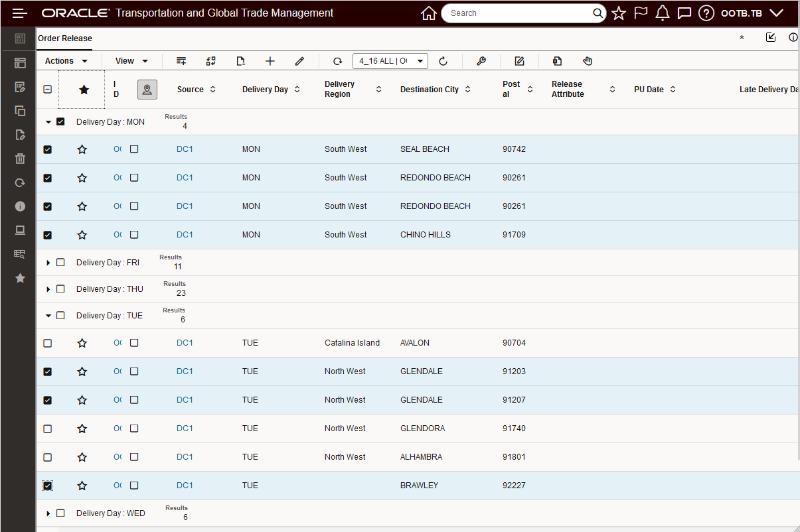Check the AVALON row checkbox
The height and width of the screenshot is (532, 800).
(x=47, y=344)
